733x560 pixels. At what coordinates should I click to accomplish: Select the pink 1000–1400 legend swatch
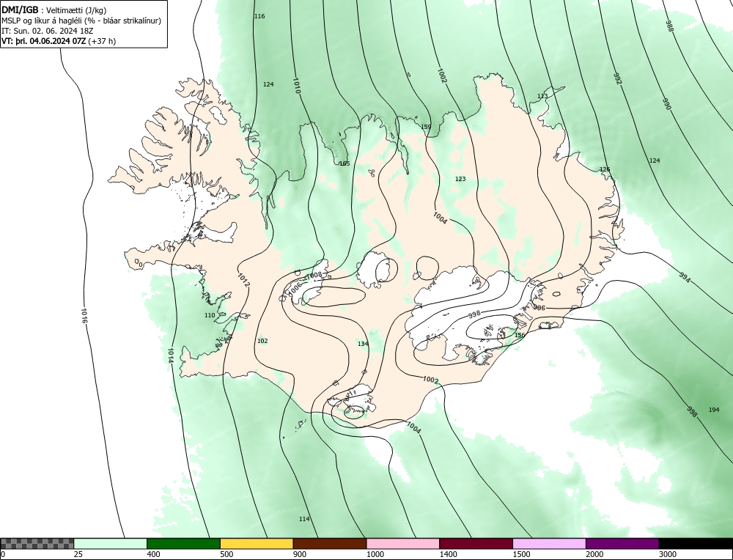click(403, 543)
